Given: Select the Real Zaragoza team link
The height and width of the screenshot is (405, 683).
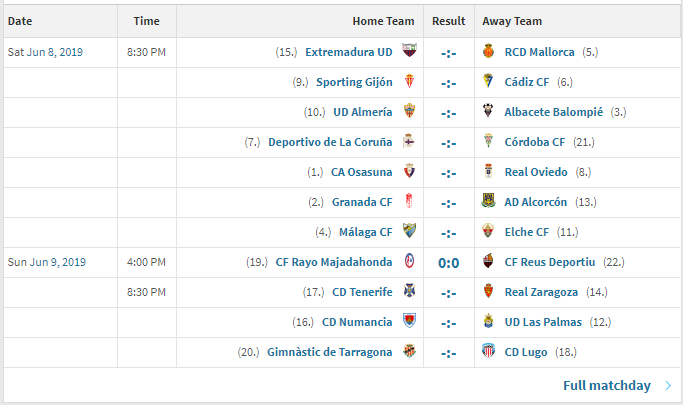Looking at the screenshot, I should (541, 292).
